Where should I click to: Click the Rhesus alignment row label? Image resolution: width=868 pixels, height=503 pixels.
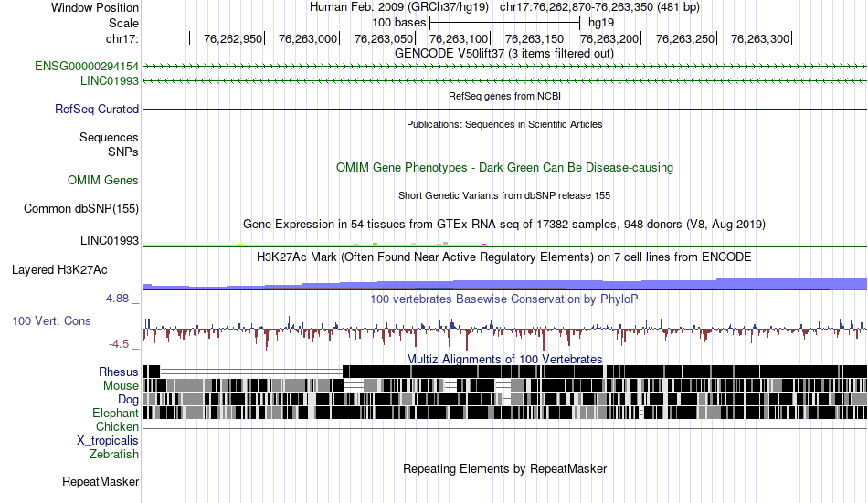pos(119,372)
